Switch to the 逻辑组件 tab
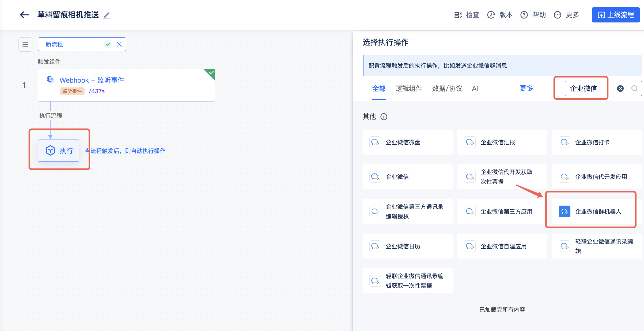Image resolution: width=644 pixels, height=331 pixels. (409, 88)
